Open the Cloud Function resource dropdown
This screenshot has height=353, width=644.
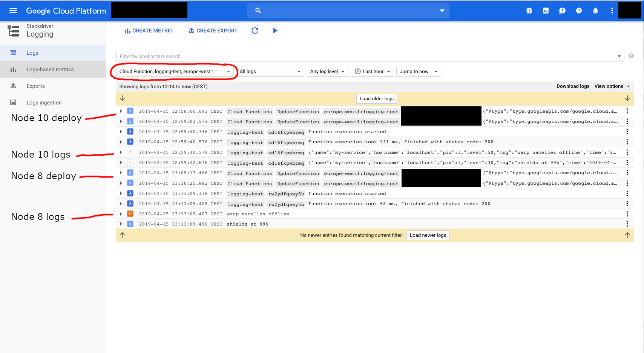[175, 72]
